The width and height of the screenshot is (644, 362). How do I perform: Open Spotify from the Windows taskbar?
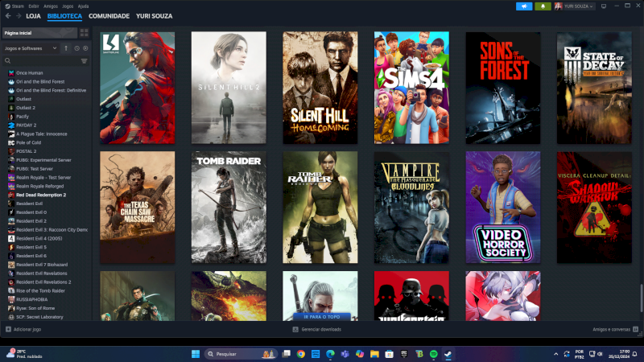pos(432,354)
